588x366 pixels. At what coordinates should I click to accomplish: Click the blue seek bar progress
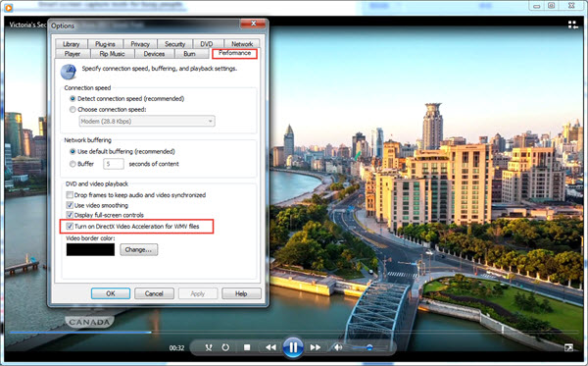pos(80,333)
